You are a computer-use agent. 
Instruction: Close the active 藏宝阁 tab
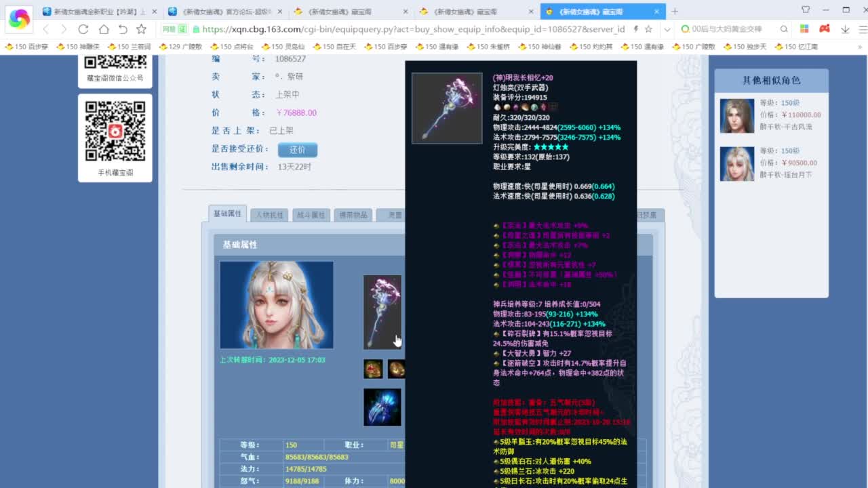[656, 11]
